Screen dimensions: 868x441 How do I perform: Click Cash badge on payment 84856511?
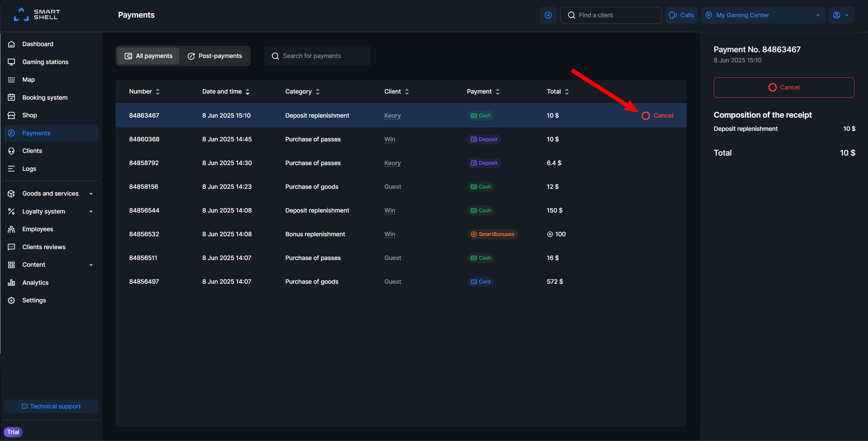tap(481, 258)
